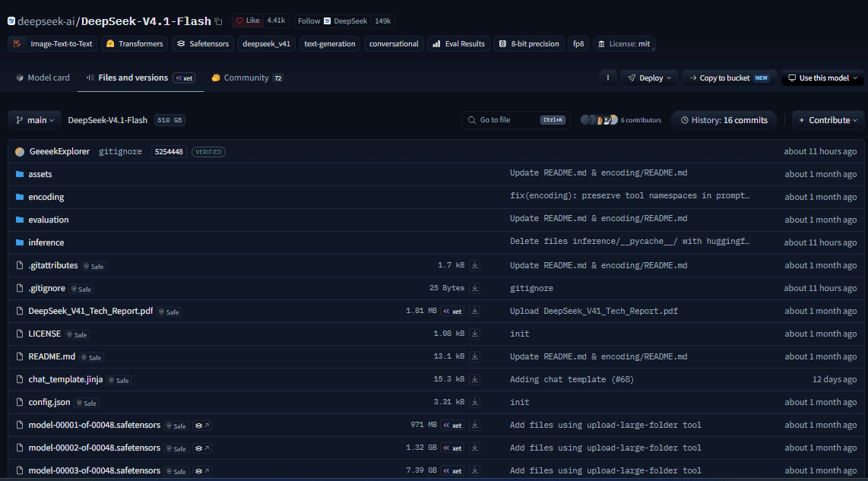Click the xet badge on Tech Report row
Image resolution: width=868 pixels, height=481 pixels.
(x=452, y=311)
